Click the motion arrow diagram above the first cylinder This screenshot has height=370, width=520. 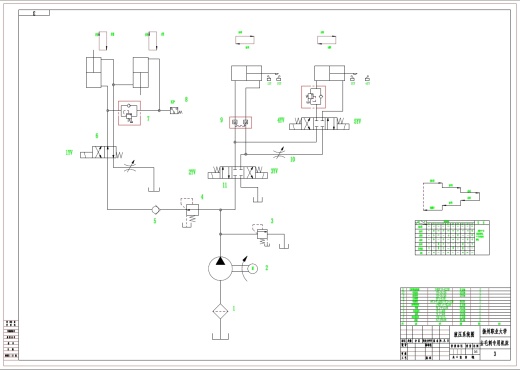103,41
